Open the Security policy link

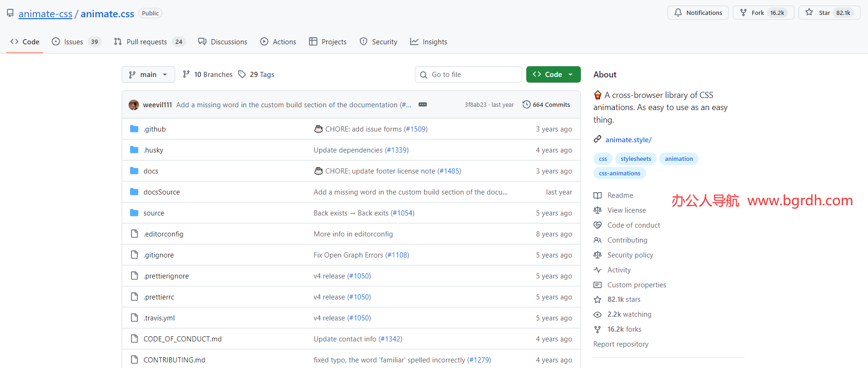point(630,255)
